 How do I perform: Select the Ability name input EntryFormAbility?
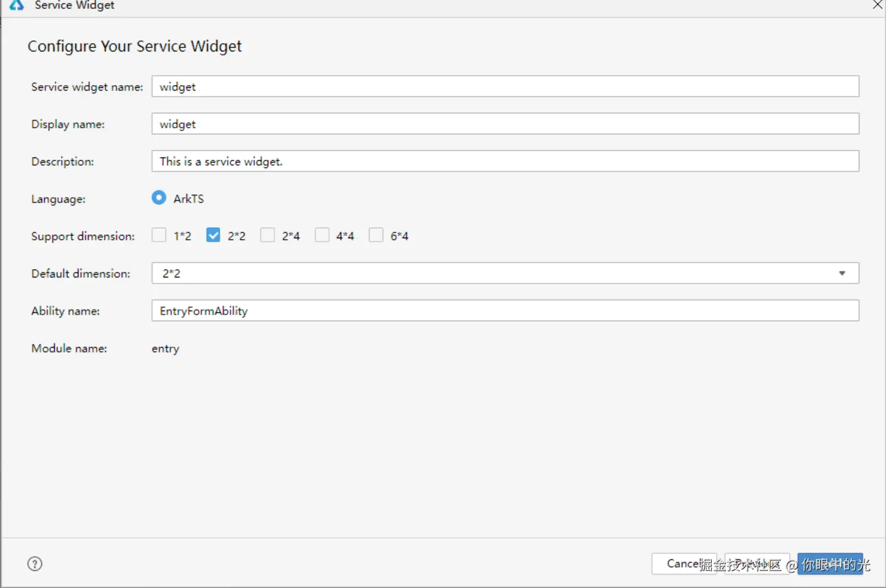[x=505, y=311]
